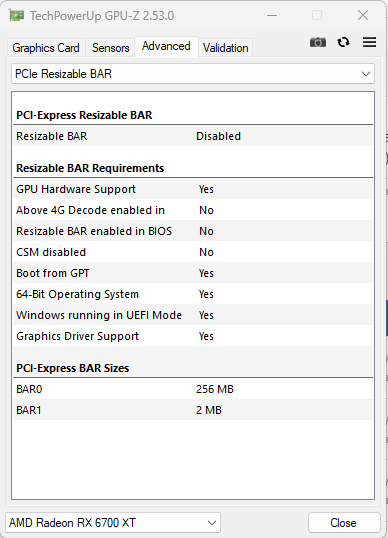The height and width of the screenshot is (538, 388).
Task: Select the Graphics Driver Support row
Action: [193, 336]
